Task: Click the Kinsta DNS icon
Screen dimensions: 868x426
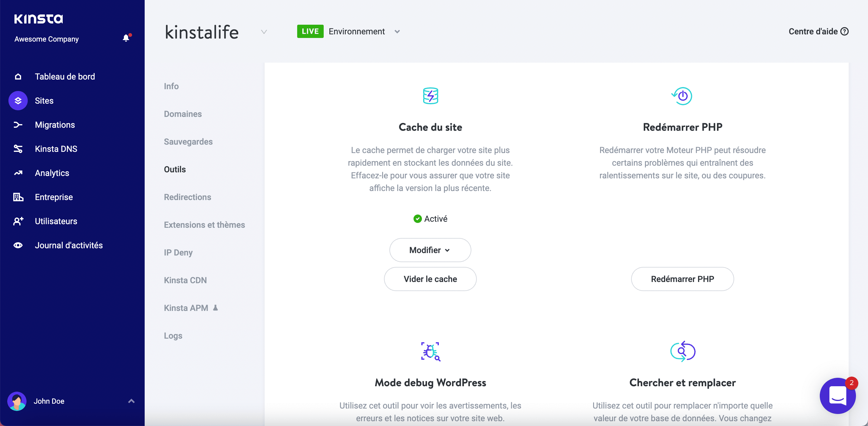Action: (x=18, y=149)
